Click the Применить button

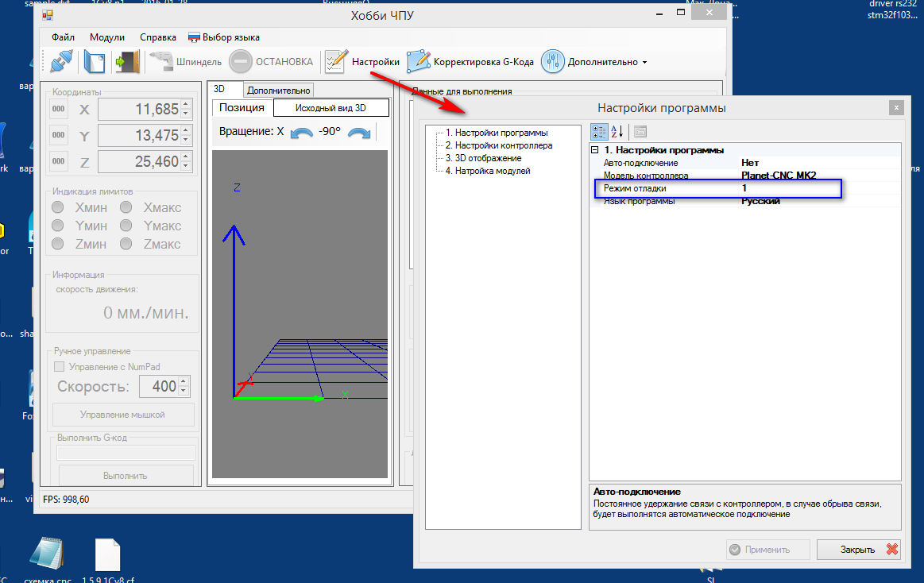pos(767,550)
